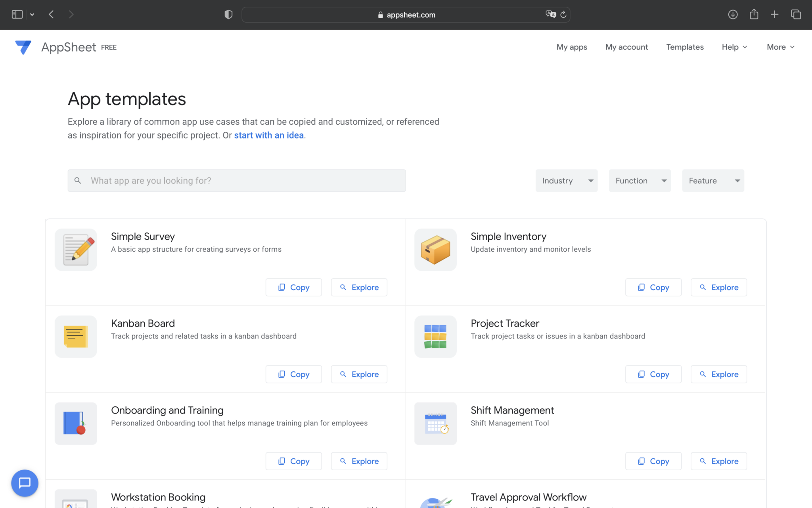
Task: Expand the Feature filter dropdown
Action: coord(713,180)
